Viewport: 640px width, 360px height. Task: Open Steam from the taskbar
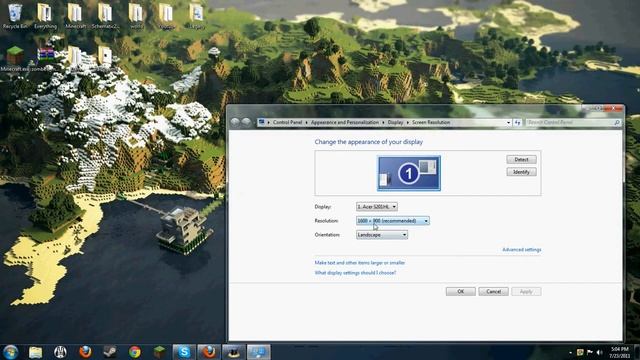click(x=110, y=352)
